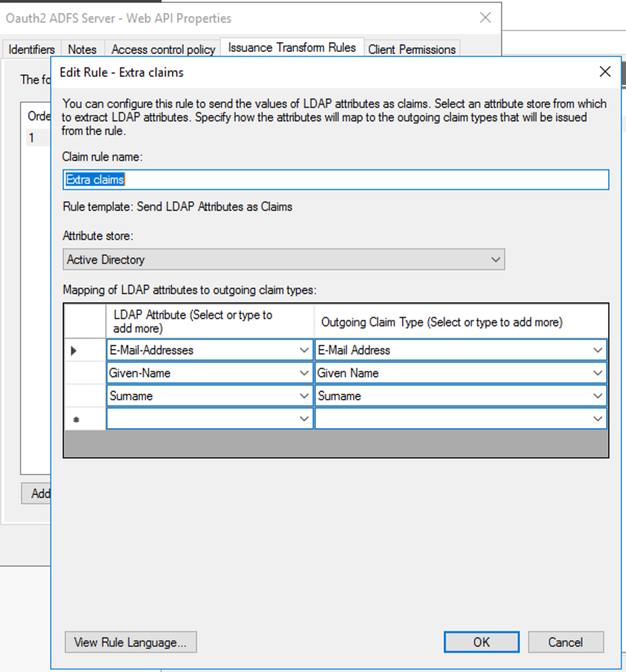This screenshot has height=672, width=626.
Task: Close the Web API Properties window
Action: 485,18
